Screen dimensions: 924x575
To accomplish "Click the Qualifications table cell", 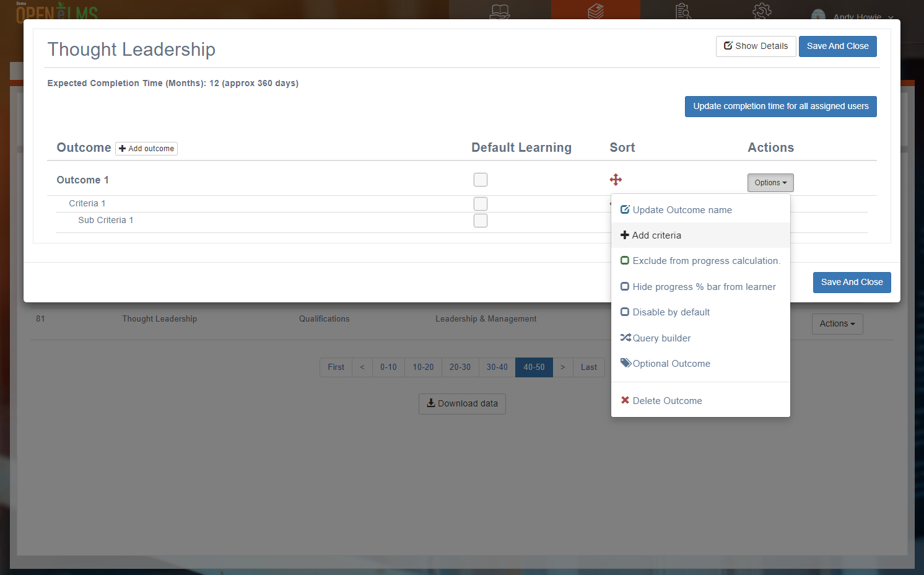I will pyautogui.click(x=324, y=319).
